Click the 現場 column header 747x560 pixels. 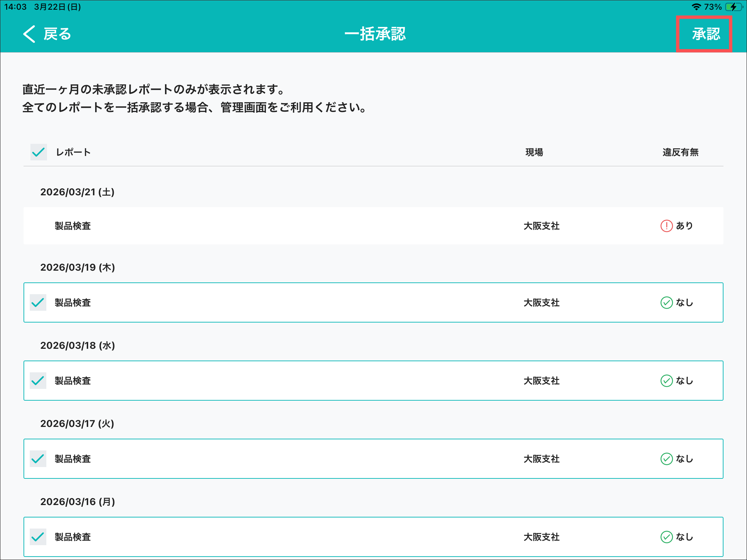(534, 152)
